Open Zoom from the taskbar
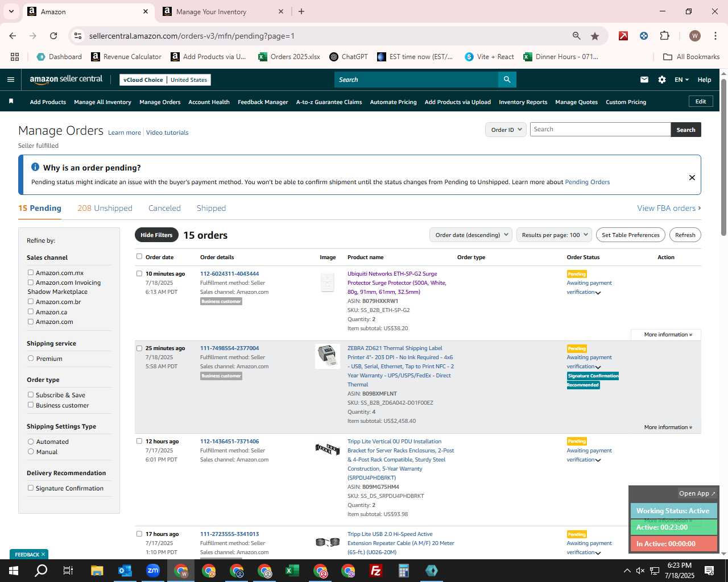This screenshot has width=728, height=582. [x=153, y=571]
